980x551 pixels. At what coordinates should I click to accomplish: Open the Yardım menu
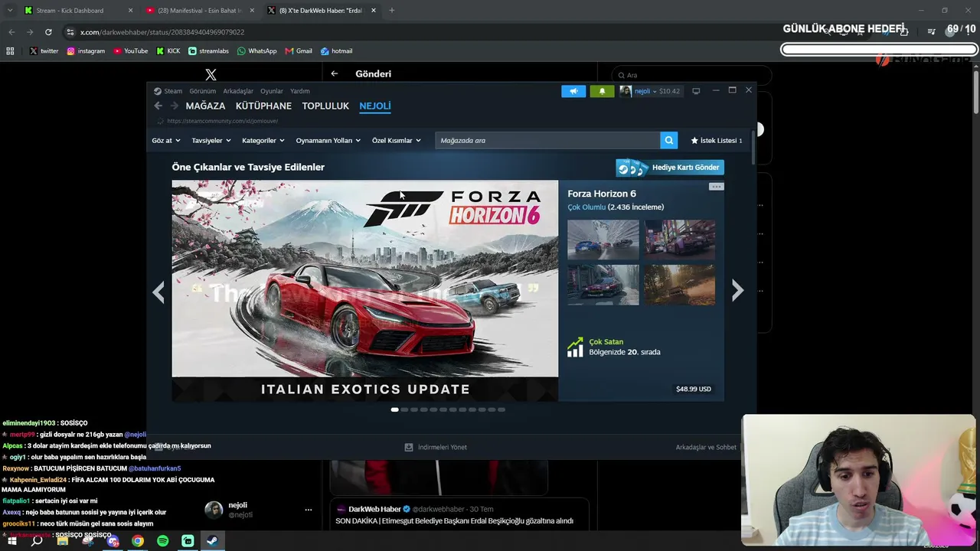pos(300,91)
